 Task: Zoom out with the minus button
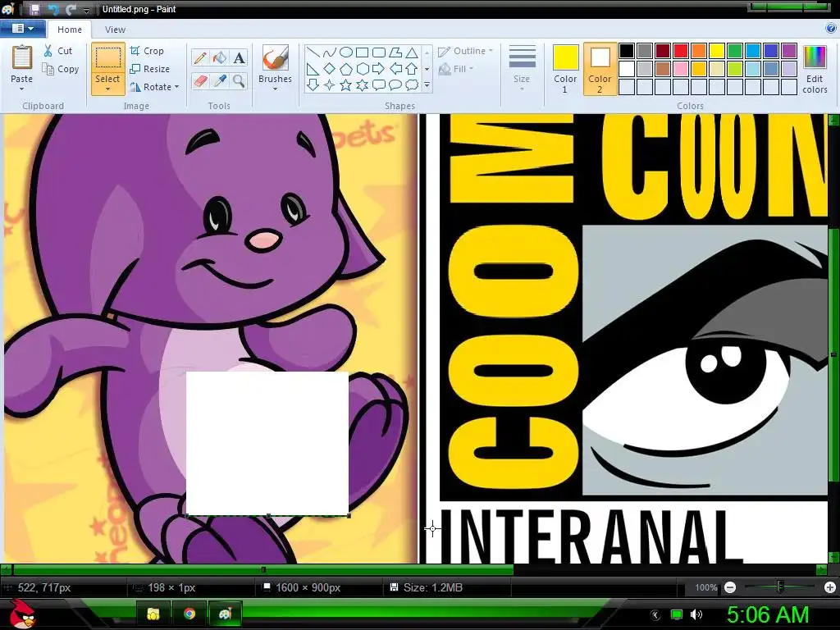click(x=729, y=587)
